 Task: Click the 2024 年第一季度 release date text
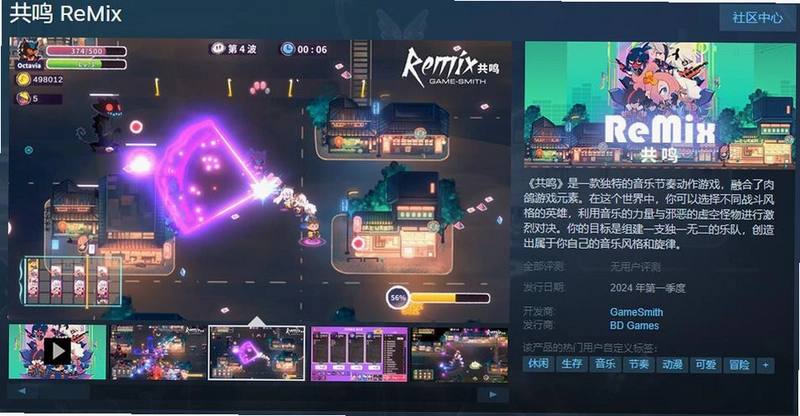pyautogui.click(x=647, y=288)
